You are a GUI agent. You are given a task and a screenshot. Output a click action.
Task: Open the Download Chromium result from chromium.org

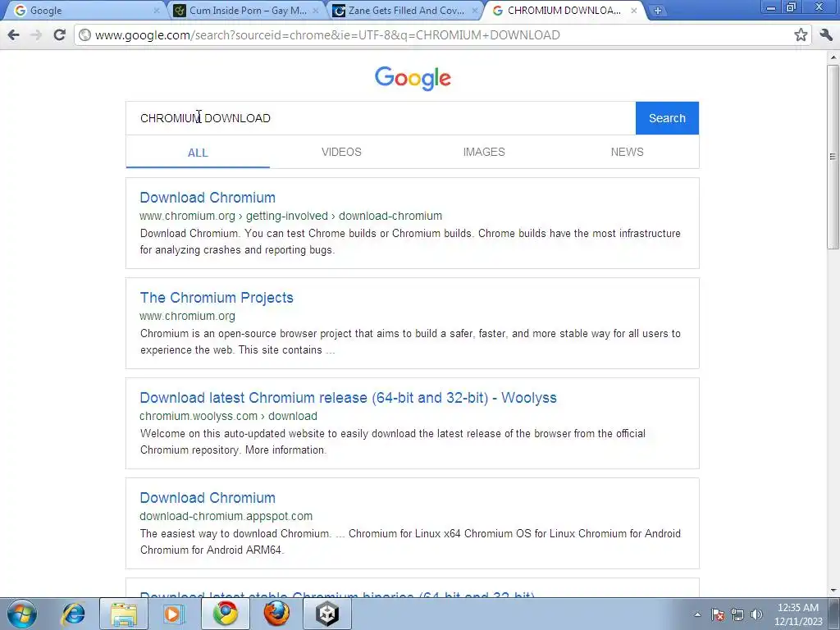click(208, 198)
